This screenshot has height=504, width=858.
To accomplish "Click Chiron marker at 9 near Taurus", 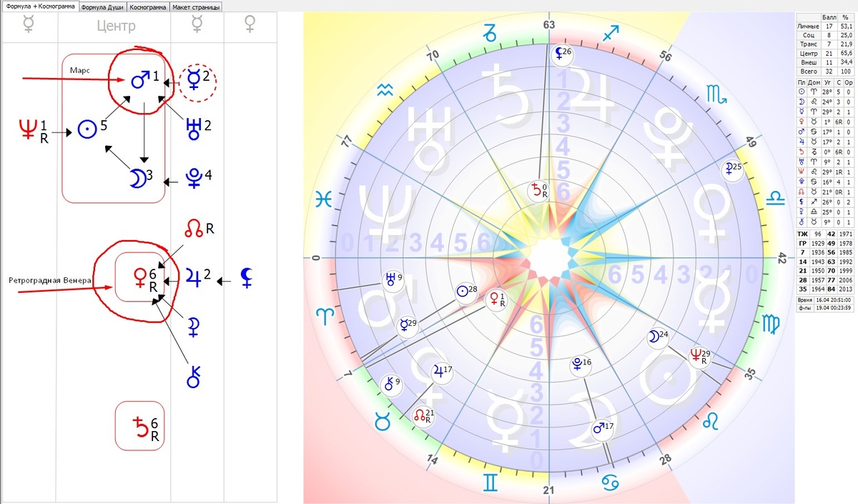I will coord(391,383).
